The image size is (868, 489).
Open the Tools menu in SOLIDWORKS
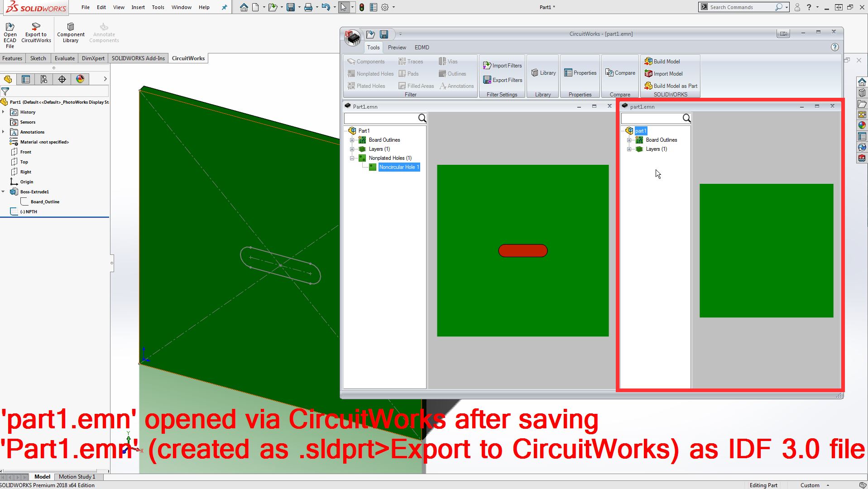click(158, 7)
